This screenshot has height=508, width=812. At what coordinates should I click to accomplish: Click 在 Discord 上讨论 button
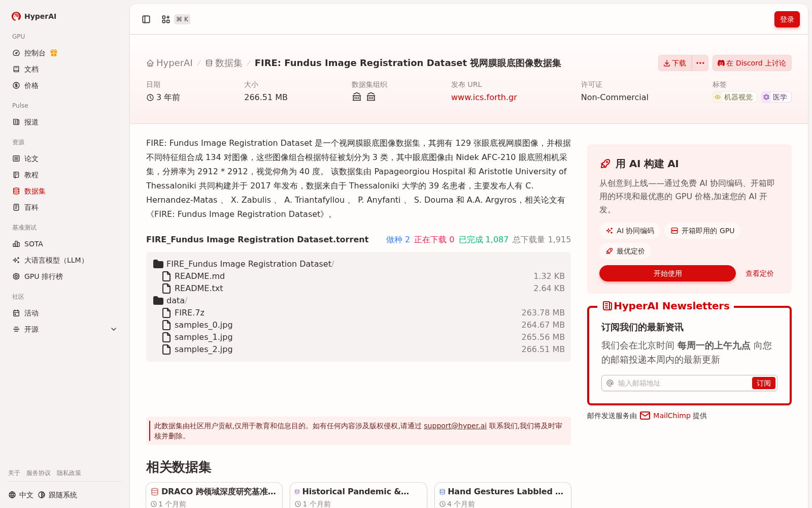click(752, 63)
